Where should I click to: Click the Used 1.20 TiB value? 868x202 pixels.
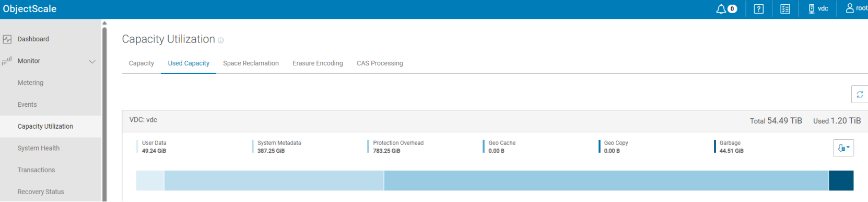click(x=837, y=121)
